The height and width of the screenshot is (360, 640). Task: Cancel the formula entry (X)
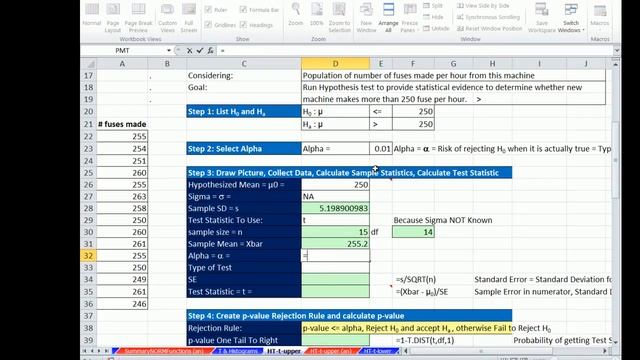coord(189,51)
